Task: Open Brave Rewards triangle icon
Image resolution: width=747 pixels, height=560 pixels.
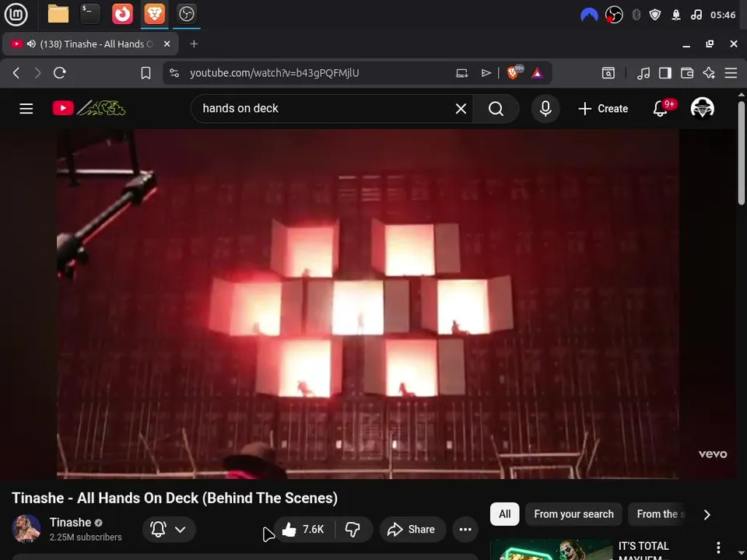Action: (x=538, y=73)
